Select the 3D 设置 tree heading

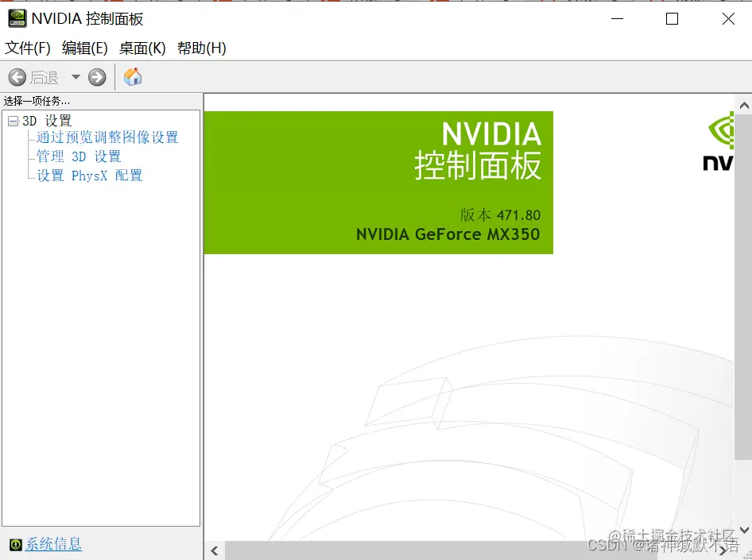click(47, 121)
